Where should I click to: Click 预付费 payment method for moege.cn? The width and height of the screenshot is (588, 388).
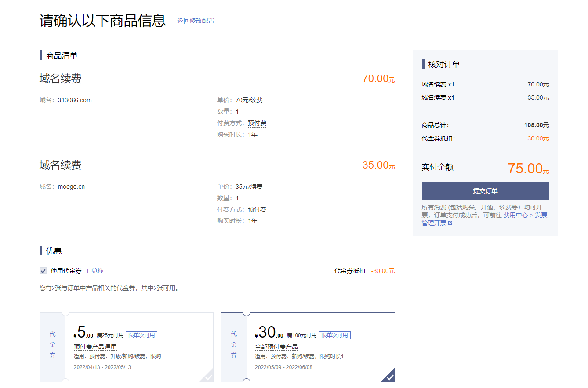tap(257, 209)
